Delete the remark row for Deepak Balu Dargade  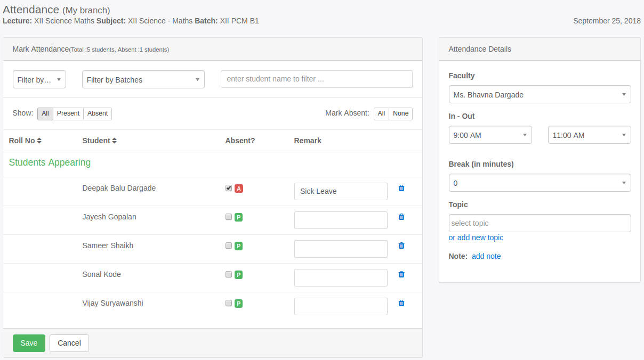tap(401, 188)
